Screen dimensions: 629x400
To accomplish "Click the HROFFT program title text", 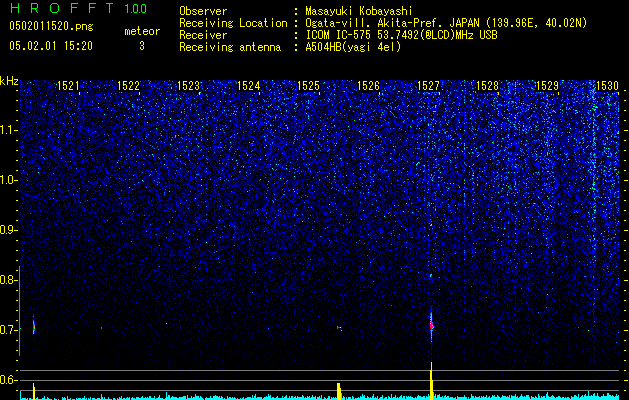I will [61, 8].
